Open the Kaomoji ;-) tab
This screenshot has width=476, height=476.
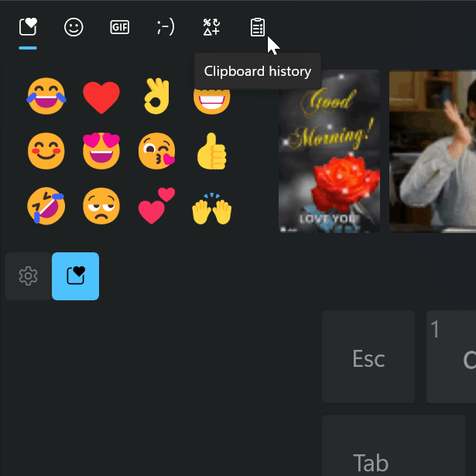166,27
